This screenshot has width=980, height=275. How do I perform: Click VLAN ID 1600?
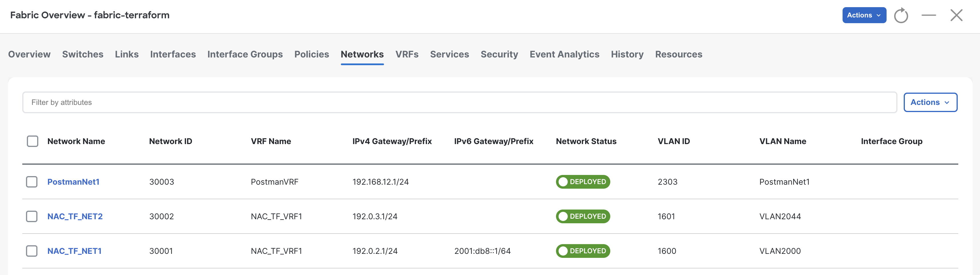[x=667, y=251]
